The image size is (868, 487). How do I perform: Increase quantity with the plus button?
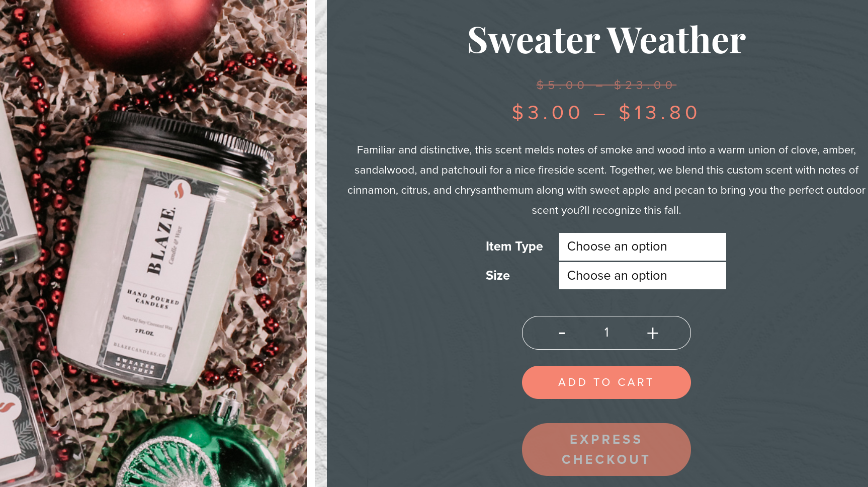point(652,333)
